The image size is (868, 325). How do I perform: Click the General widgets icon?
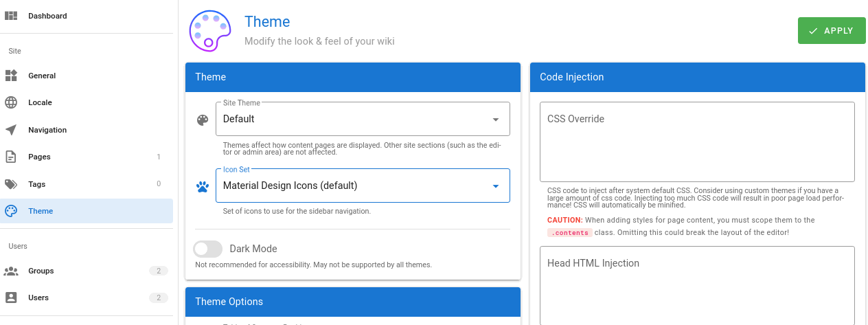tap(11, 76)
